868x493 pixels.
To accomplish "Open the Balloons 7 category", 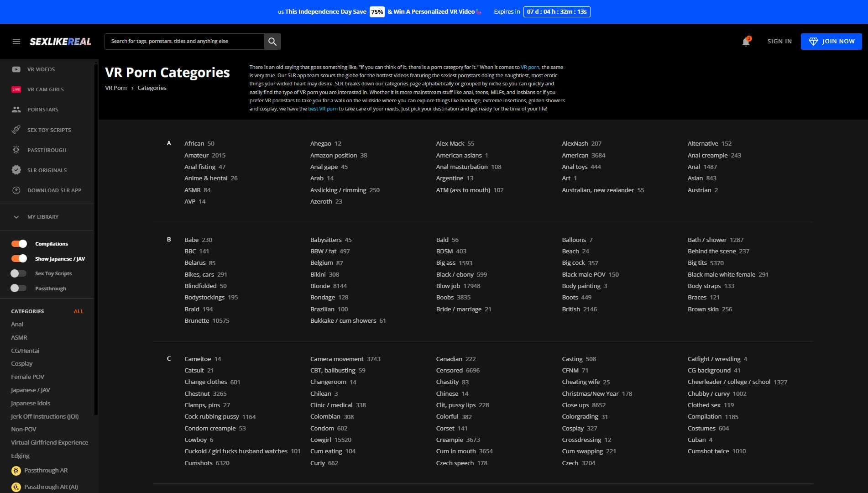I will click(577, 240).
